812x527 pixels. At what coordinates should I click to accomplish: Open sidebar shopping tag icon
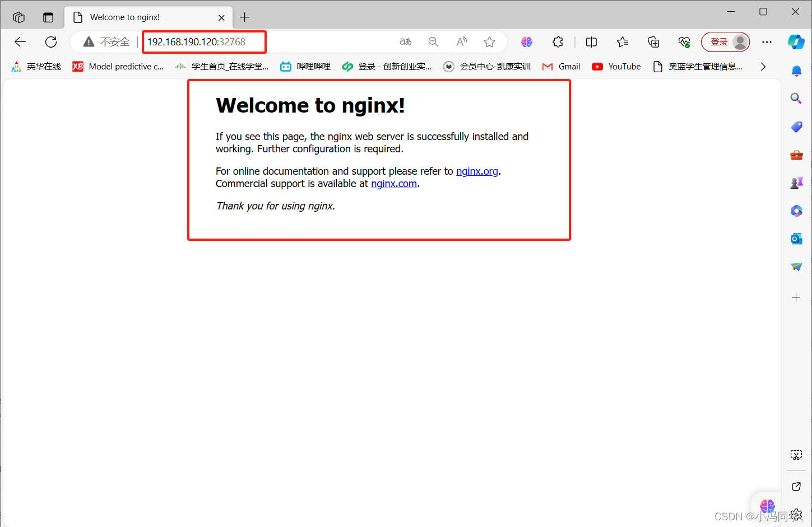796,127
